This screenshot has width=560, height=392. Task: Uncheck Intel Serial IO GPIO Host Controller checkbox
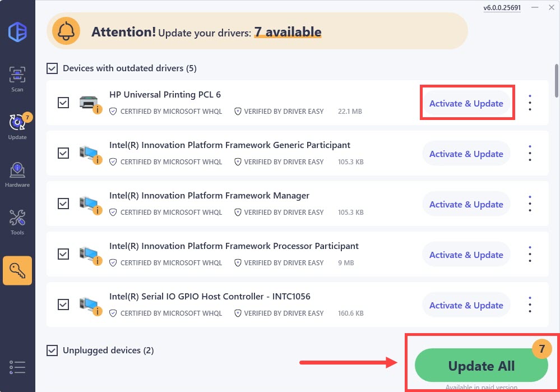(x=63, y=305)
